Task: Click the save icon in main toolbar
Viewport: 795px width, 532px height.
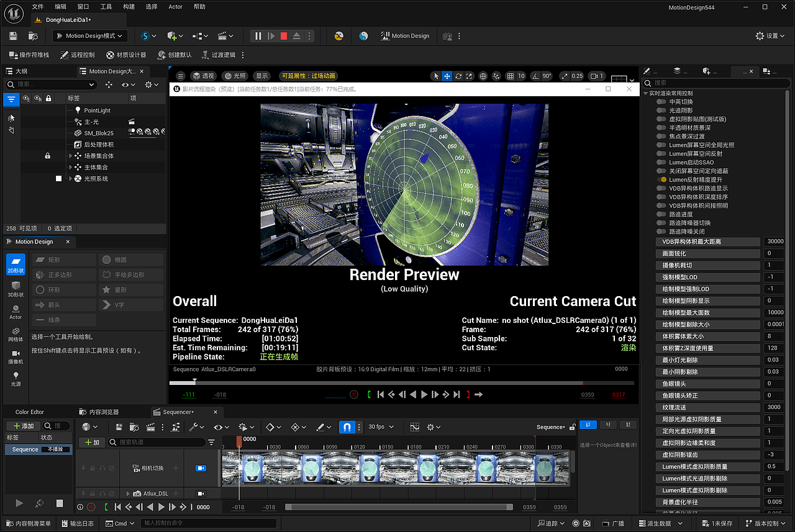Action: click(x=13, y=36)
